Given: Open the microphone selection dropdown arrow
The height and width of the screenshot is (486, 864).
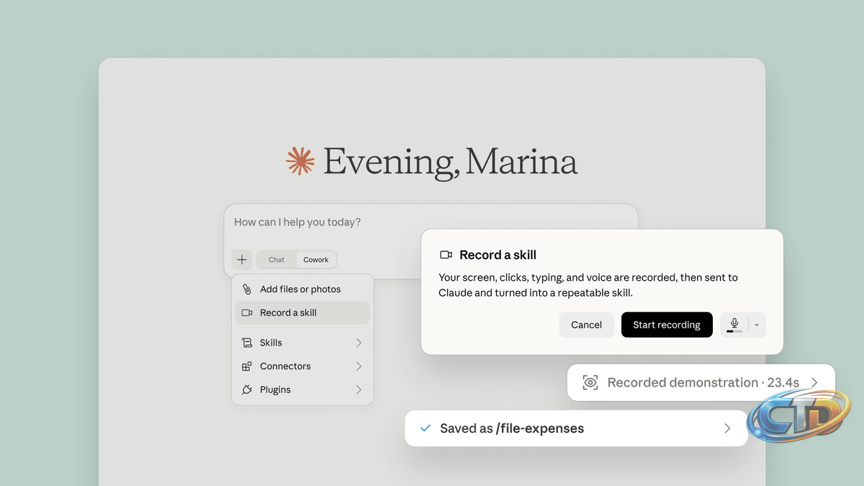Looking at the screenshot, I should pos(757,325).
